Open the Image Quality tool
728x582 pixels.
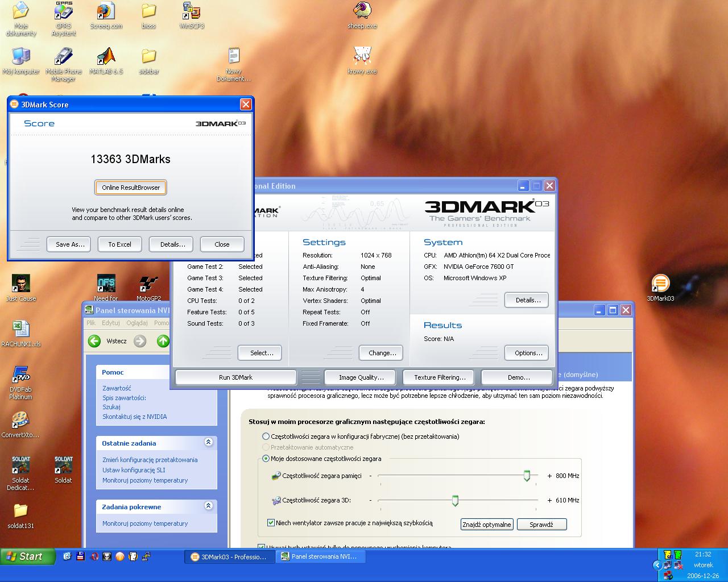pyautogui.click(x=361, y=377)
